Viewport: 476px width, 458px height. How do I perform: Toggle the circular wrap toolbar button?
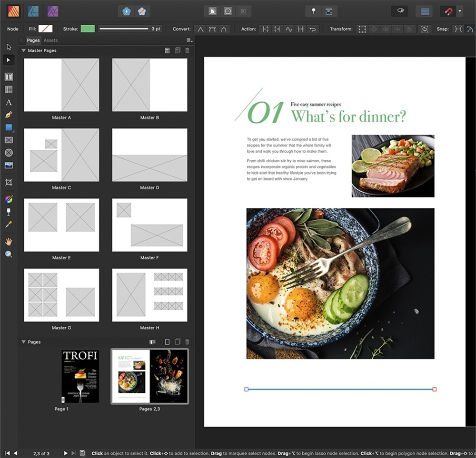[x=228, y=11]
